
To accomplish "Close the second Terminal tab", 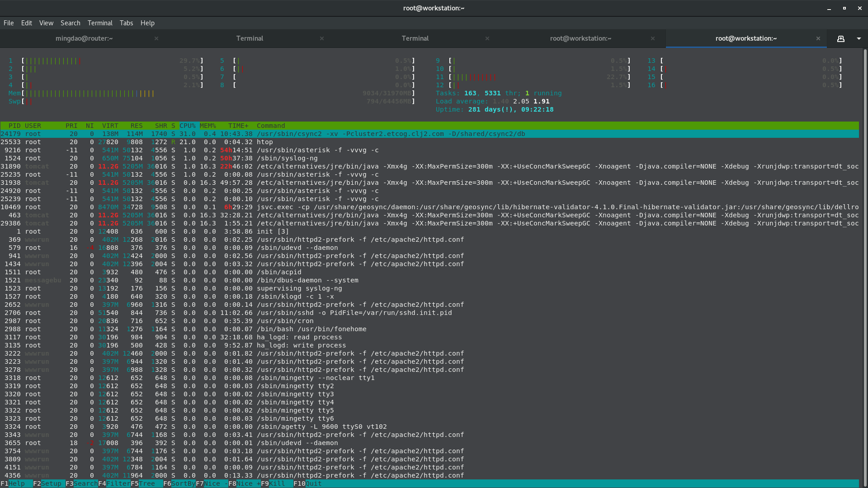I will (x=487, y=38).
